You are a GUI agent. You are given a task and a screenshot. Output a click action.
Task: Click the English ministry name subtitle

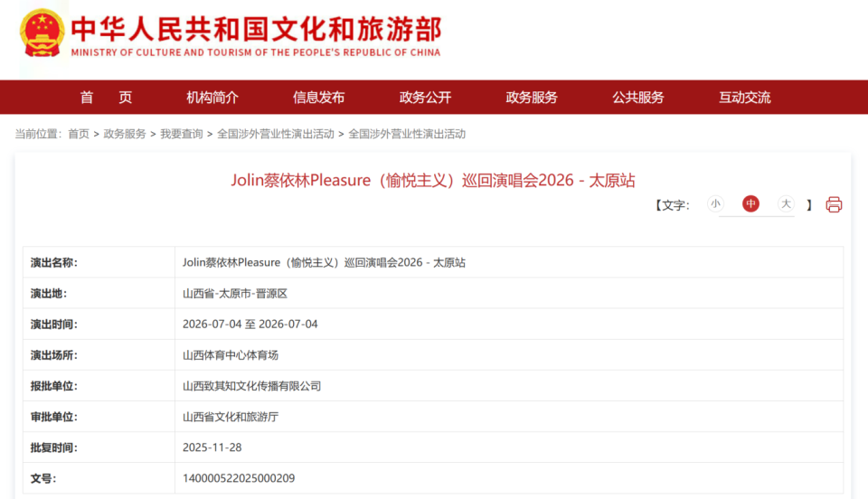pos(256,52)
